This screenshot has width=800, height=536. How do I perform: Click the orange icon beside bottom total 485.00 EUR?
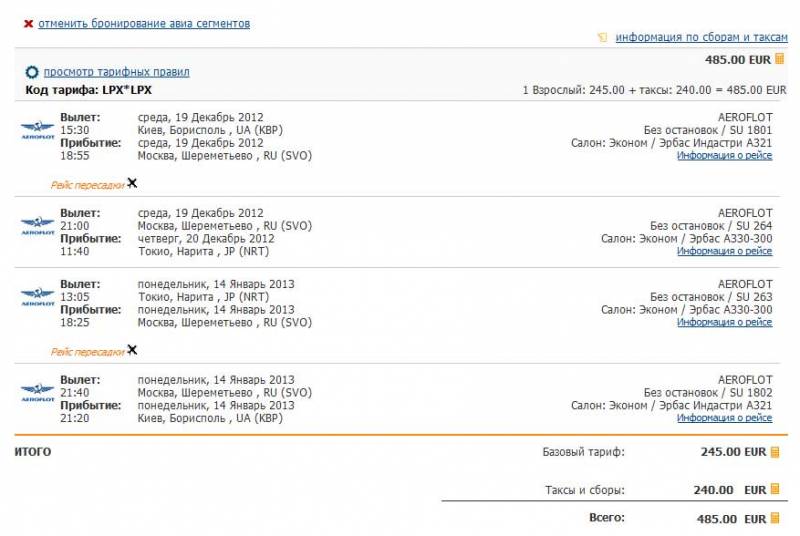[775, 518]
